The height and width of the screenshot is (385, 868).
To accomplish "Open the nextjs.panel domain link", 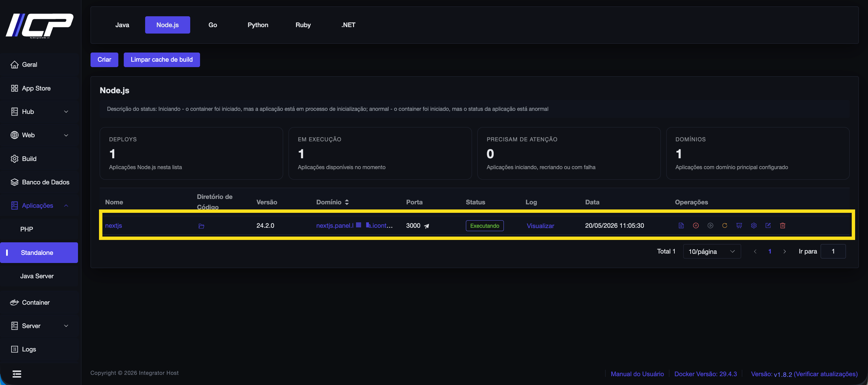I will pyautogui.click(x=354, y=226).
